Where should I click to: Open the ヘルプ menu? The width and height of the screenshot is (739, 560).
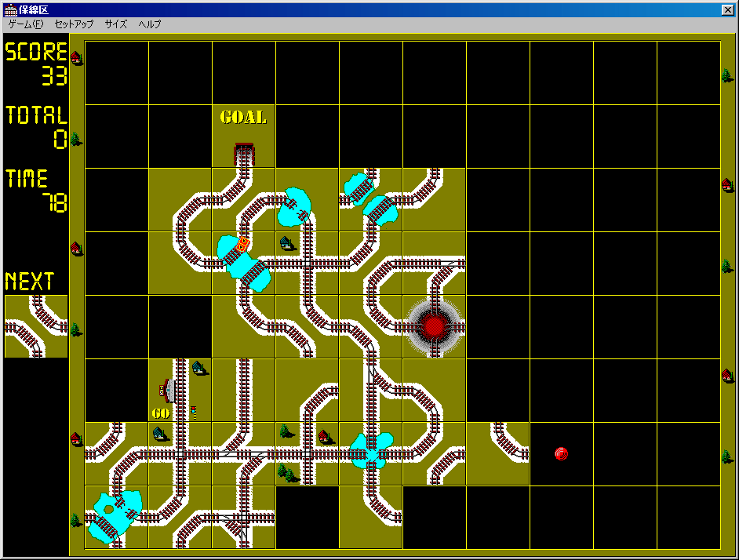coord(150,24)
